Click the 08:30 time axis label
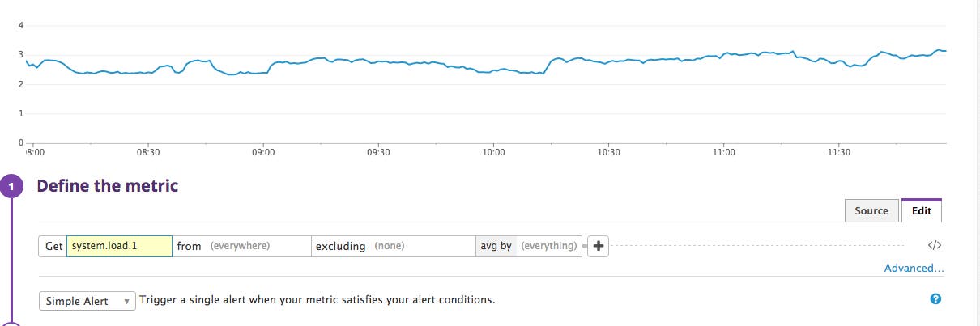 [x=148, y=152]
